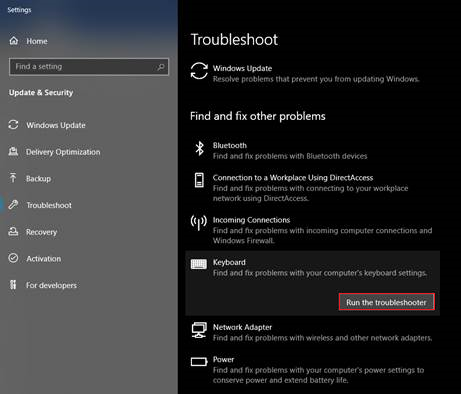The image size is (461, 394).
Task: Click in the Find a setting box
Action: click(x=89, y=67)
